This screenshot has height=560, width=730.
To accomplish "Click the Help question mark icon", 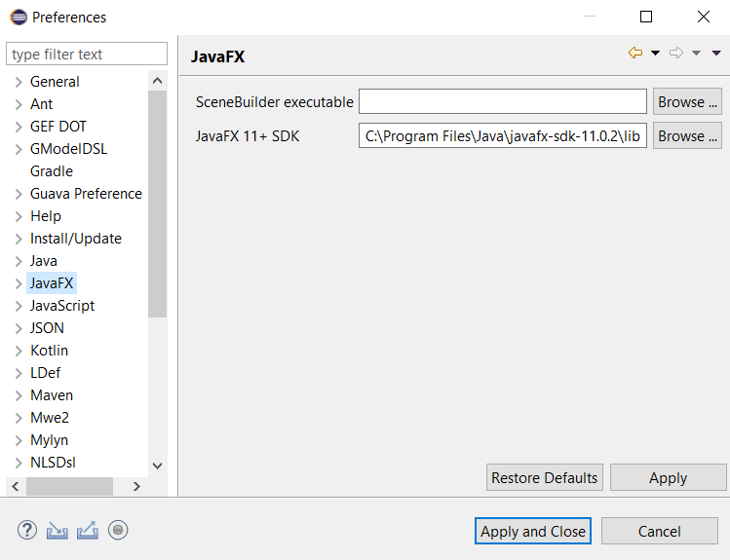I will tap(27, 530).
